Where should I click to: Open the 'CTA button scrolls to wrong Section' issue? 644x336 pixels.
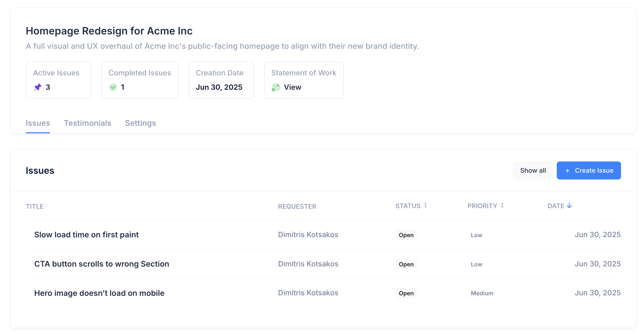pyautogui.click(x=102, y=264)
